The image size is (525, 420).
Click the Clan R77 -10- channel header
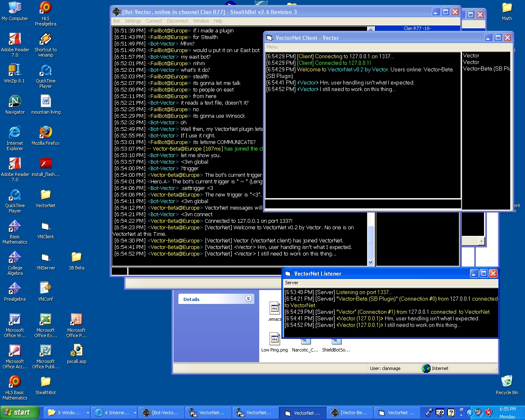(418, 28)
